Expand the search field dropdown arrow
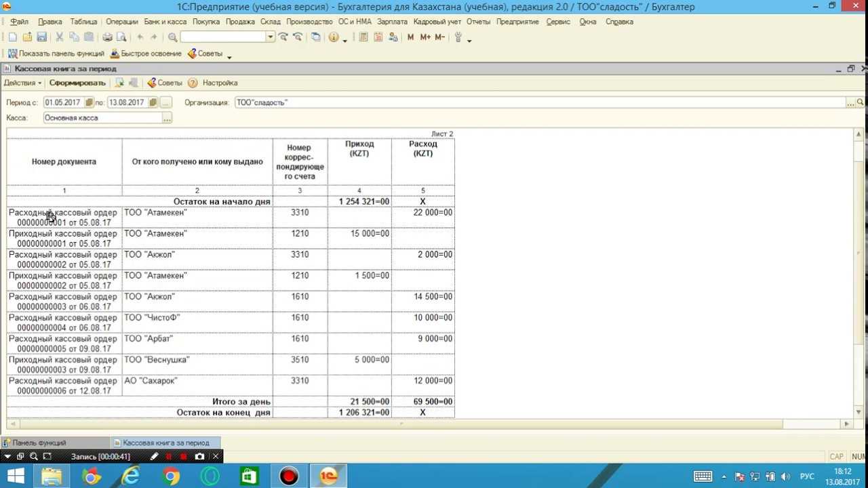Viewport: 868px width, 488px height. [271, 37]
